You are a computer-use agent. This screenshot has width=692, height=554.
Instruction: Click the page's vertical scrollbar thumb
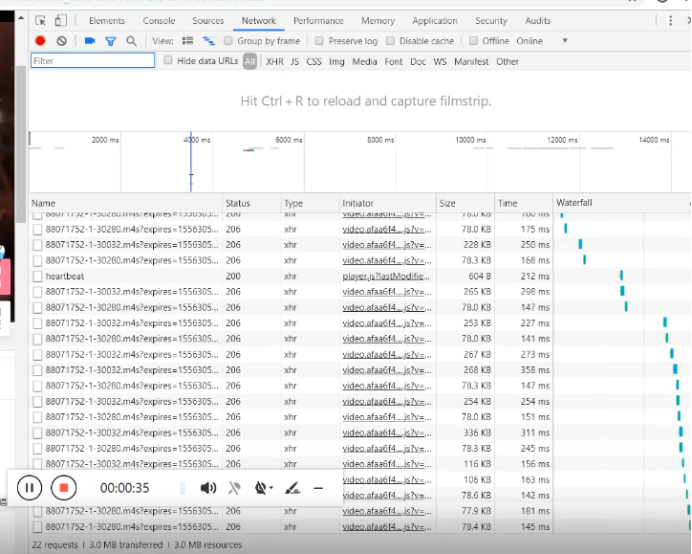21,144
